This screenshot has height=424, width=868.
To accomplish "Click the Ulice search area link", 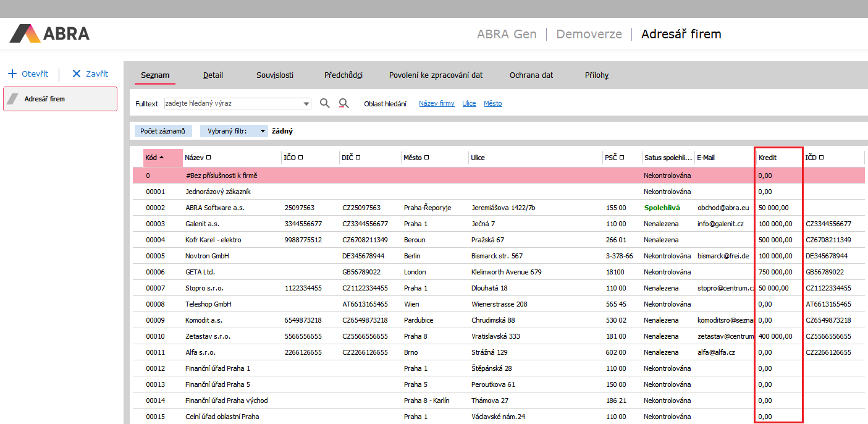I will (x=469, y=104).
